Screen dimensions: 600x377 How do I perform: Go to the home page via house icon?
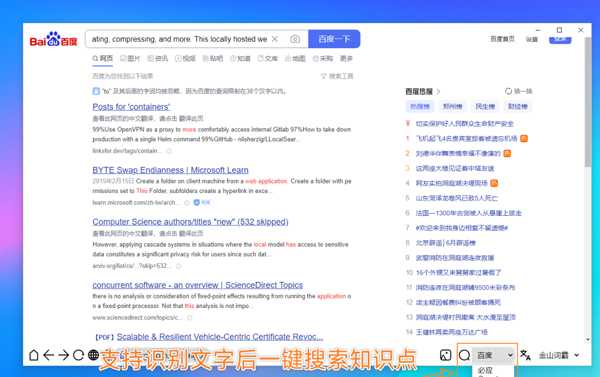tap(34, 355)
